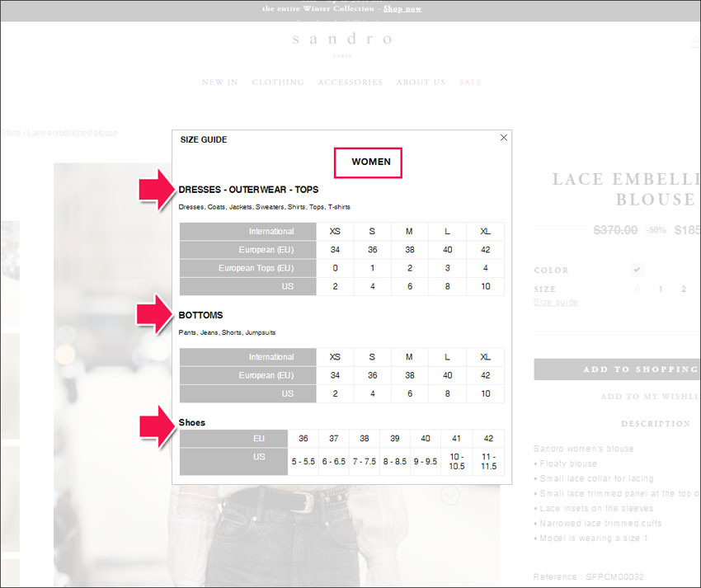Click the Lace embellished blouse breadcrumb

click(x=73, y=134)
